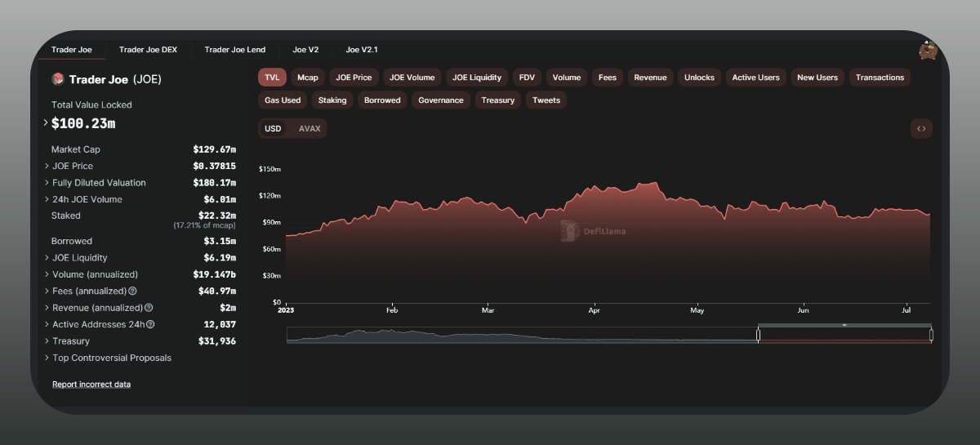Open the avatar icon at top right
Viewport: 980px width, 445px height.
928,50
